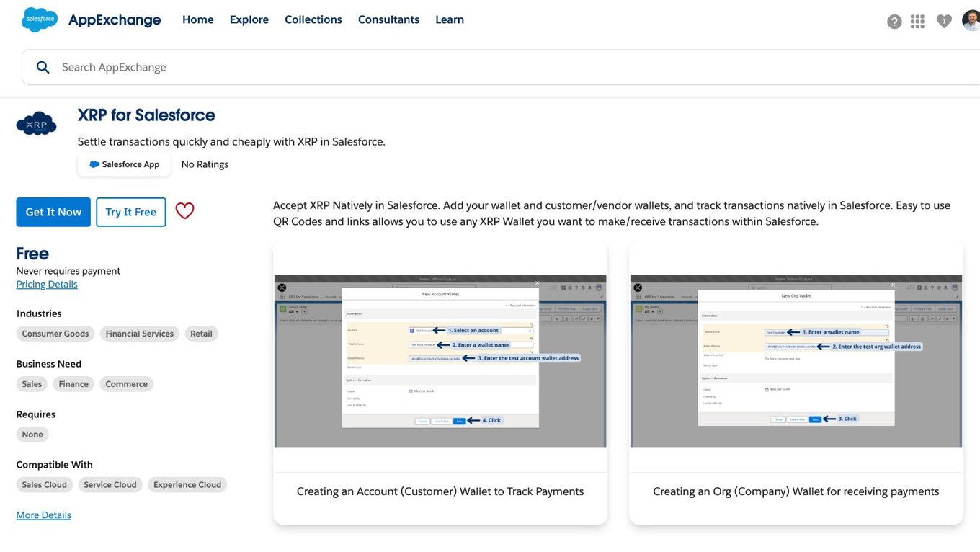This screenshot has width=980, height=552.
Task: Select the Service Cloud compatibility tag
Action: coord(110,485)
